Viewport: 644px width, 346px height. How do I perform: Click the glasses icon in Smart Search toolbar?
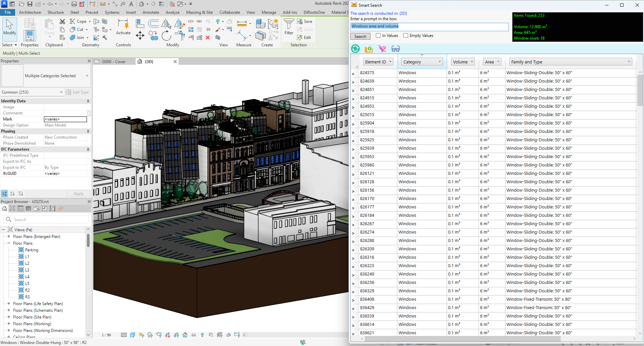(396, 49)
